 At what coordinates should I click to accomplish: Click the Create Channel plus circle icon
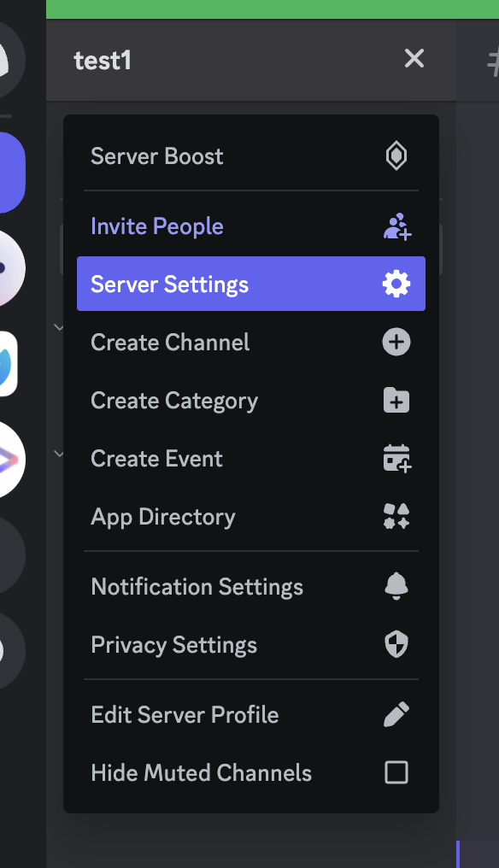(x=396, y=342)
